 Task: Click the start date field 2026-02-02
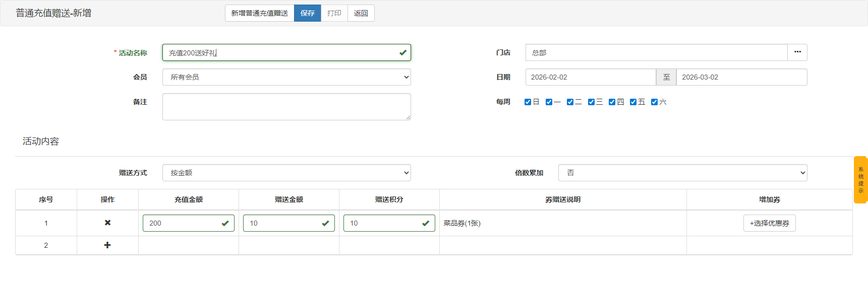click(x=590, y=77)
